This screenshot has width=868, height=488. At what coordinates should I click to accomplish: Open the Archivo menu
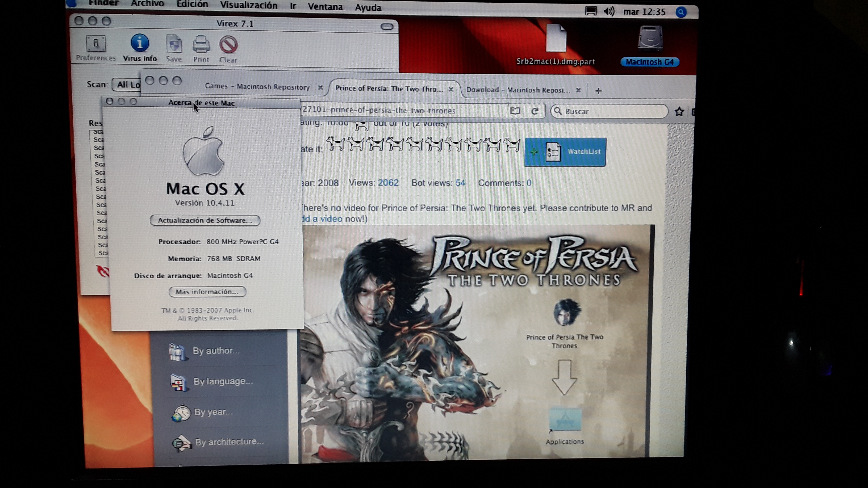[x=147, y=4]
